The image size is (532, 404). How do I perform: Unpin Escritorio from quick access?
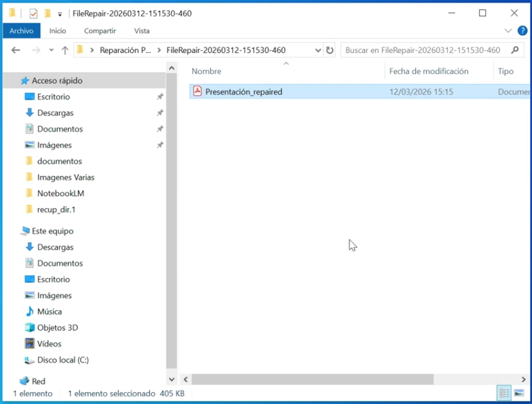coord(160,97)
